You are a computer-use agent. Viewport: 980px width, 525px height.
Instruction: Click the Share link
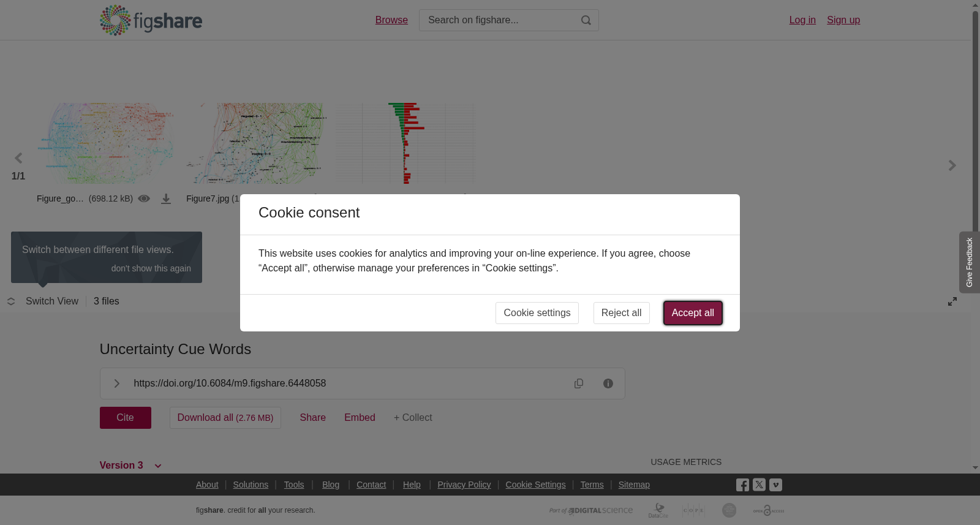point(313,418)
